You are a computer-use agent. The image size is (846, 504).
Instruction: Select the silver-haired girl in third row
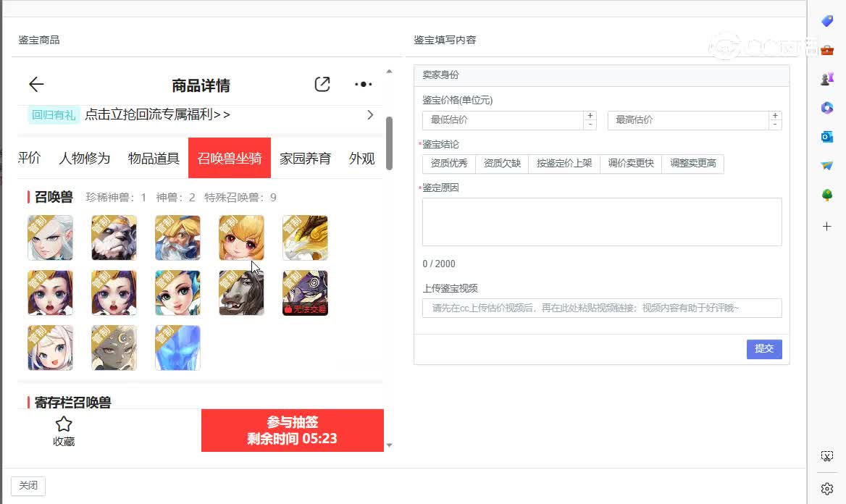pyautogui.click(x=50, y=348)
